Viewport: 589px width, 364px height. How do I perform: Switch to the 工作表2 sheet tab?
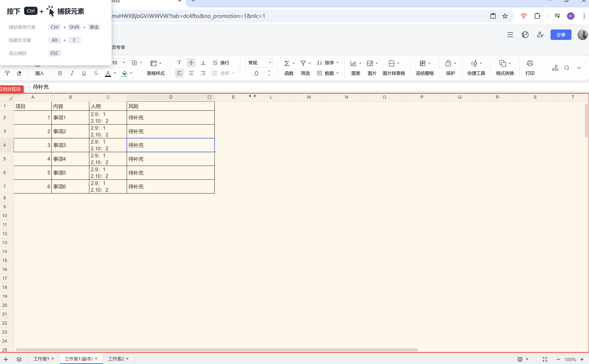[x=116, y=359]
